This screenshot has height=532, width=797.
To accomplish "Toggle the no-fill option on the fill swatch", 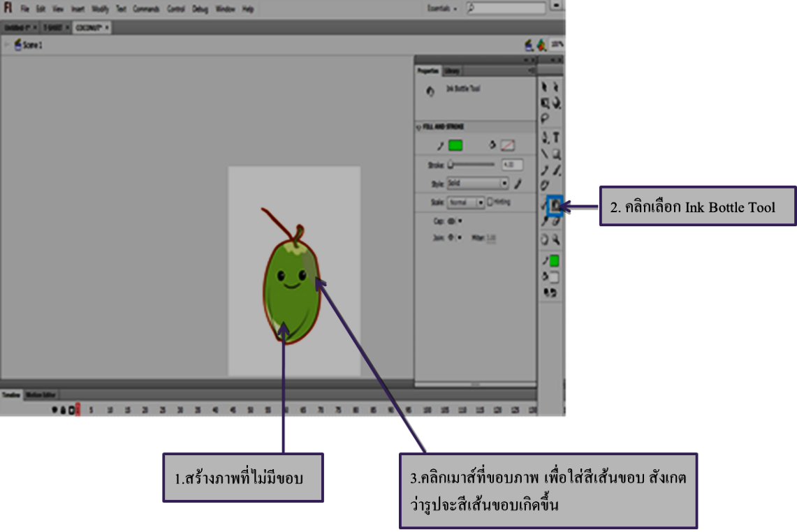I will (507, 145).
